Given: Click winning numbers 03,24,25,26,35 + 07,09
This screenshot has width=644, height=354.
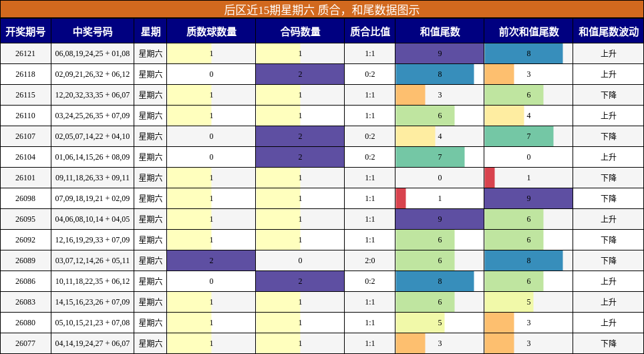Looking at the screenshot, I should point(92,116).
